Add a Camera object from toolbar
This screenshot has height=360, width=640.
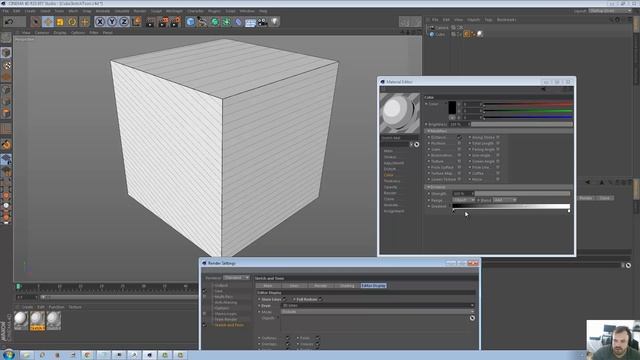point(262,22)
